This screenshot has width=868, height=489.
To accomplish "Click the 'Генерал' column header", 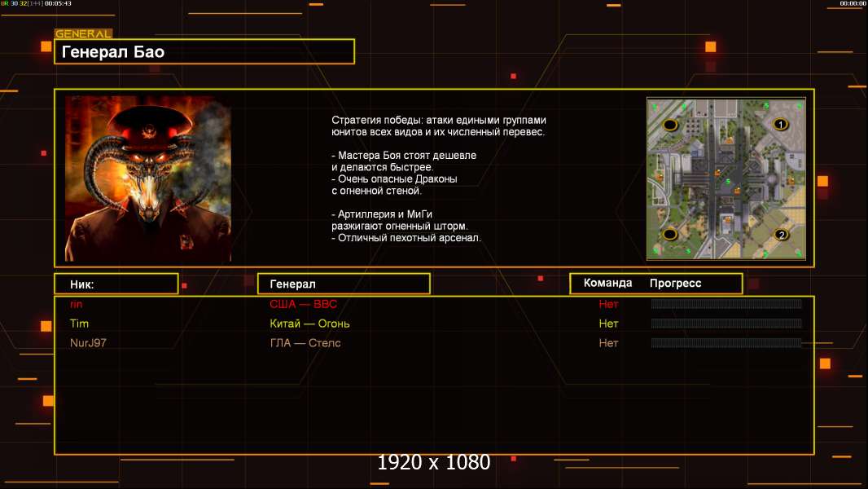I will tap(344, 284).
